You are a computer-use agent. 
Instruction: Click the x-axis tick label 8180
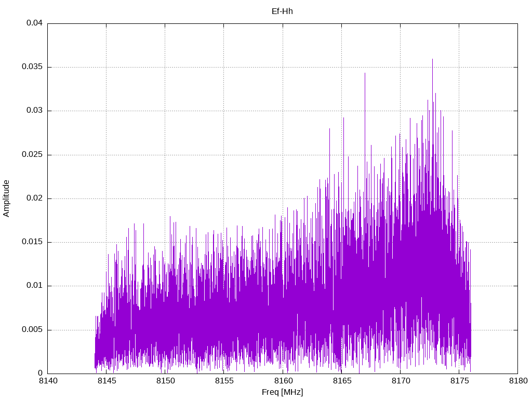coord(518,381)
